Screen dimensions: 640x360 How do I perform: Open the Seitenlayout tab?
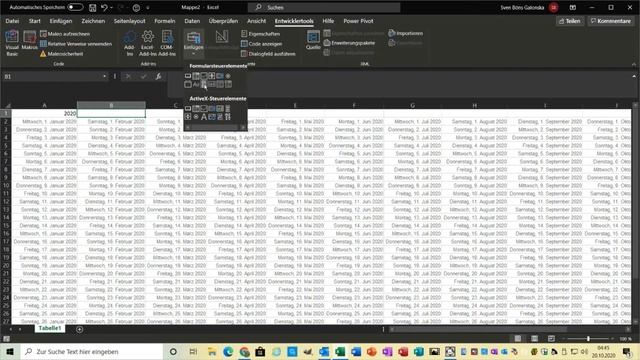(129, 21)
